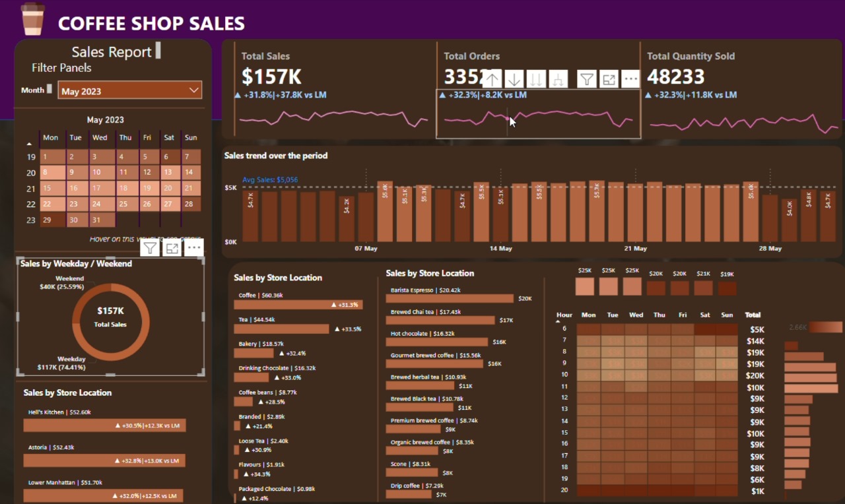Select day 29 in the May calendar
The image size is (845, 504).
point(53,220)
